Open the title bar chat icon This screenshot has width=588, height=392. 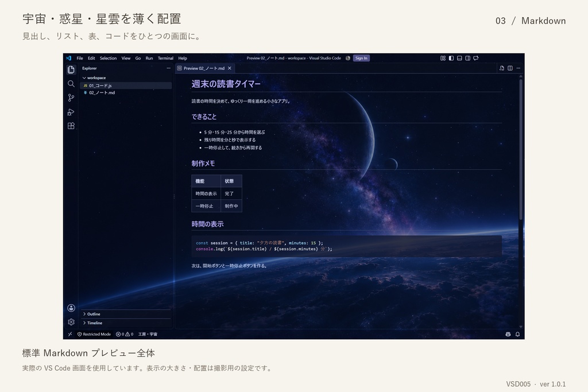(x=476, y=58)
